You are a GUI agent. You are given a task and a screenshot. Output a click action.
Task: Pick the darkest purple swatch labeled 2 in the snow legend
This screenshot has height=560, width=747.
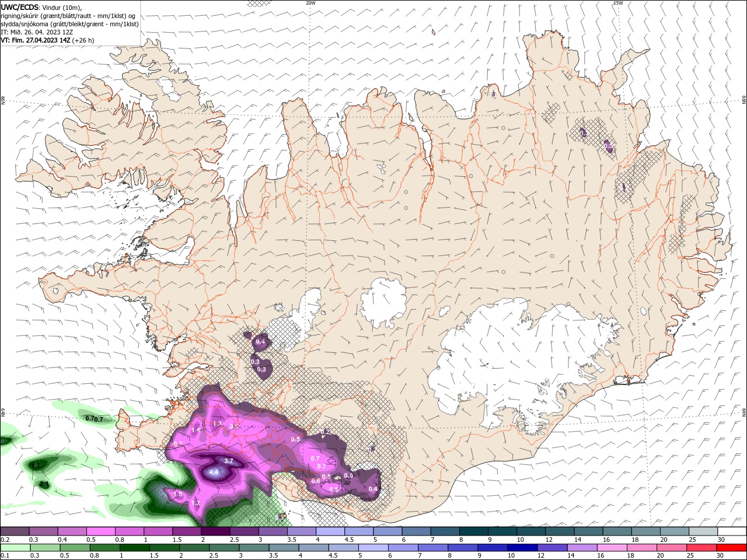tap(215, 531)
